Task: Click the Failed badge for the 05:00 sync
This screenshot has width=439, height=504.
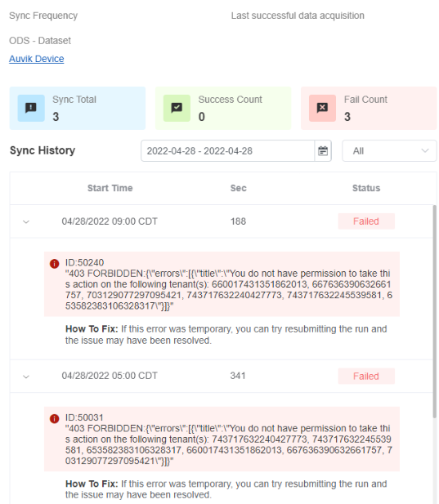Action: (x=366, y=376)
